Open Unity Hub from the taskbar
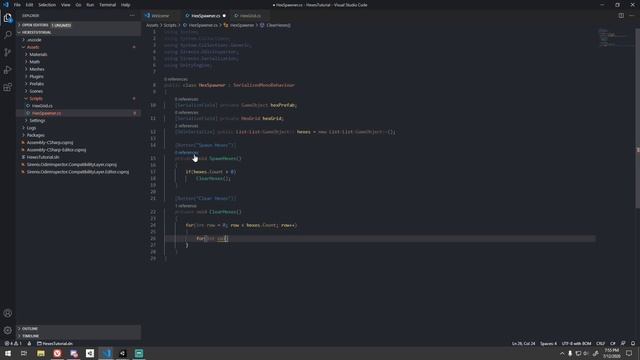 click(90, 353)
